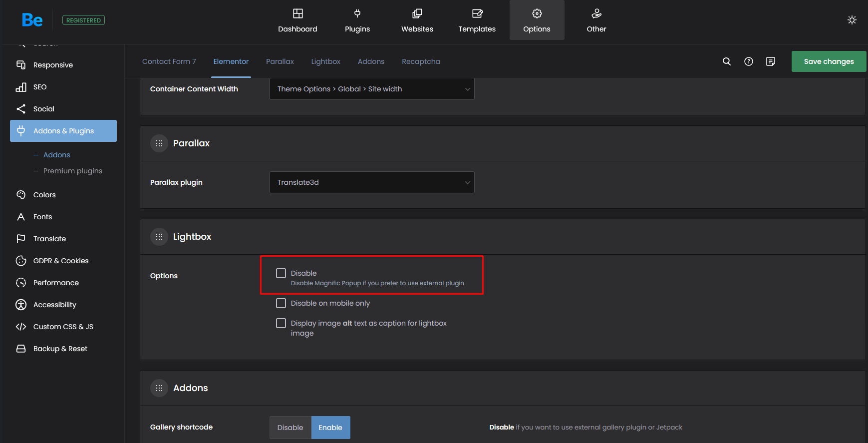The height and width of the screenshot is (443, 868).
Task: Click the Fonts letter icon in sidebar
Action: [21, 217]
